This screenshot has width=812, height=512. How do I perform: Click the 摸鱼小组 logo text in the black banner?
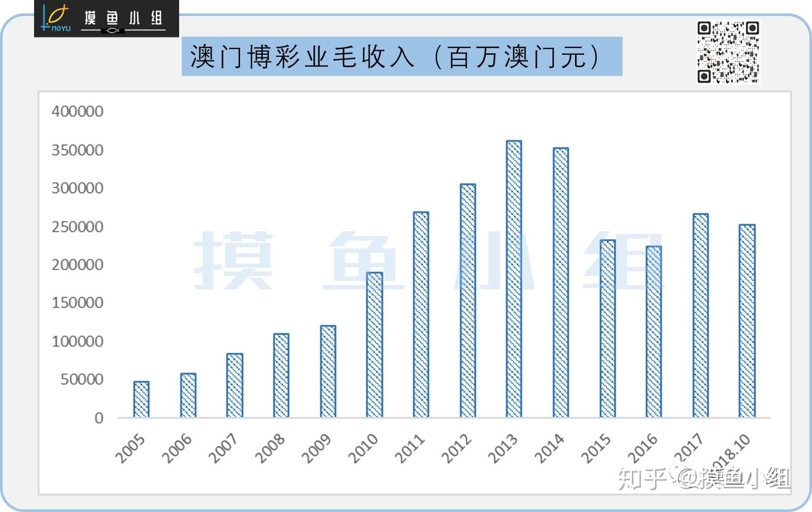123,19
